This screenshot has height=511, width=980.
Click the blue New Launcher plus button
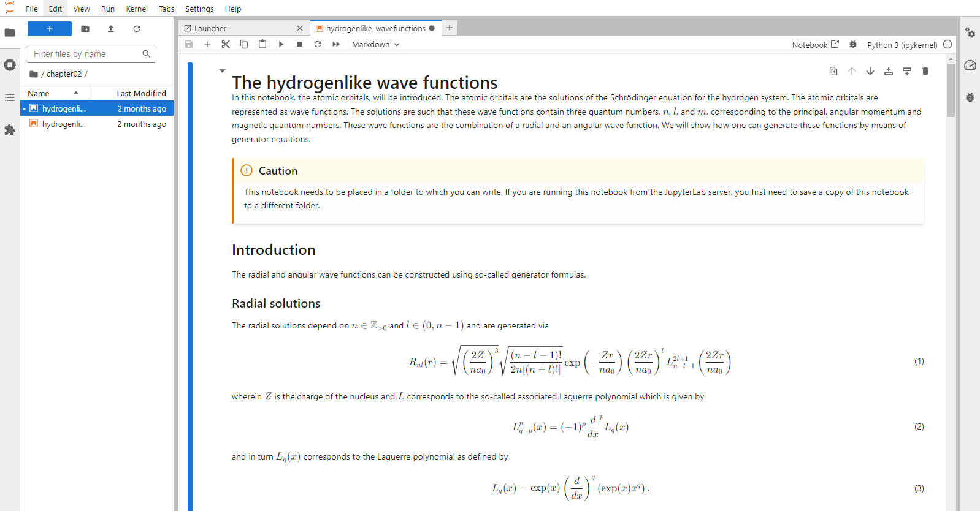(50, 29)
